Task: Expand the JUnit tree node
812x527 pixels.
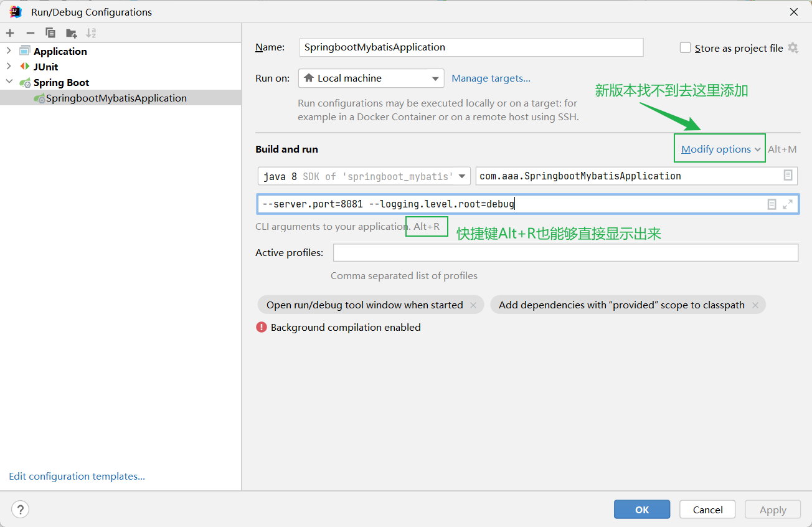Action: point(9,66)
